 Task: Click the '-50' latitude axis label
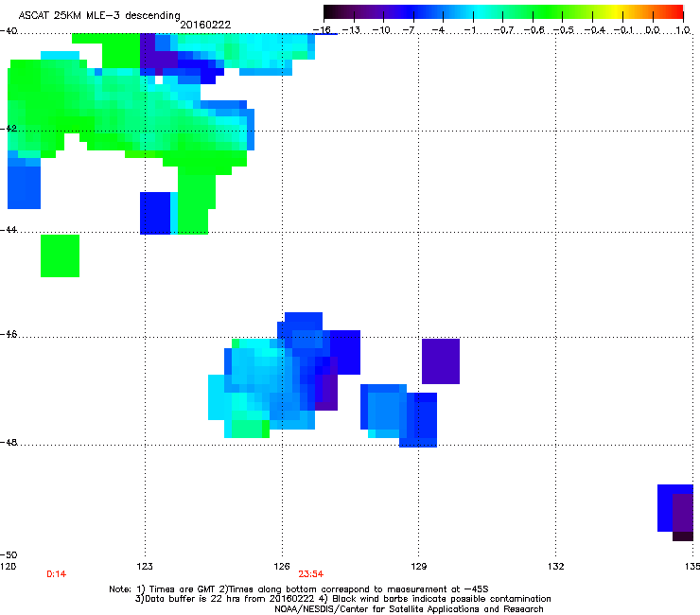[9, 554]
